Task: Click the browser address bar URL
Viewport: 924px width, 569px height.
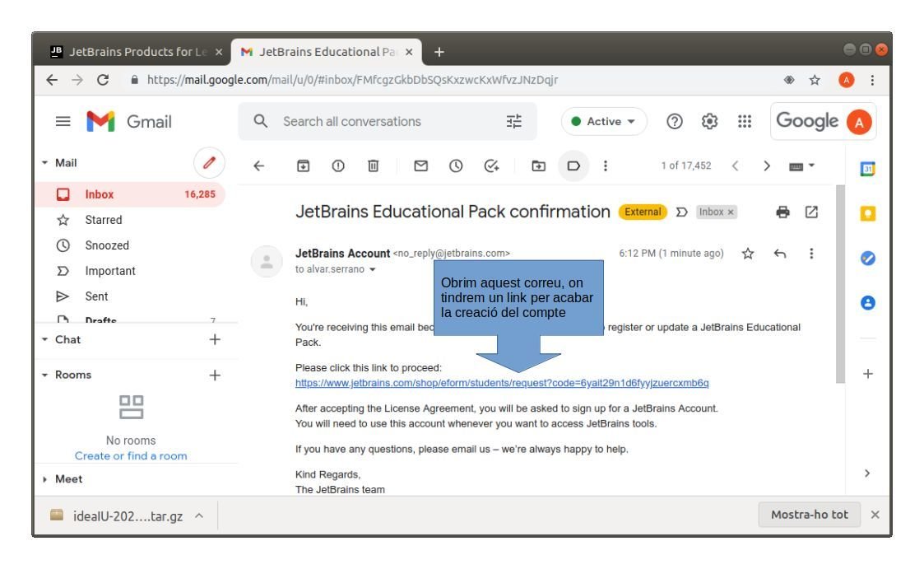Action: point(352,80)
